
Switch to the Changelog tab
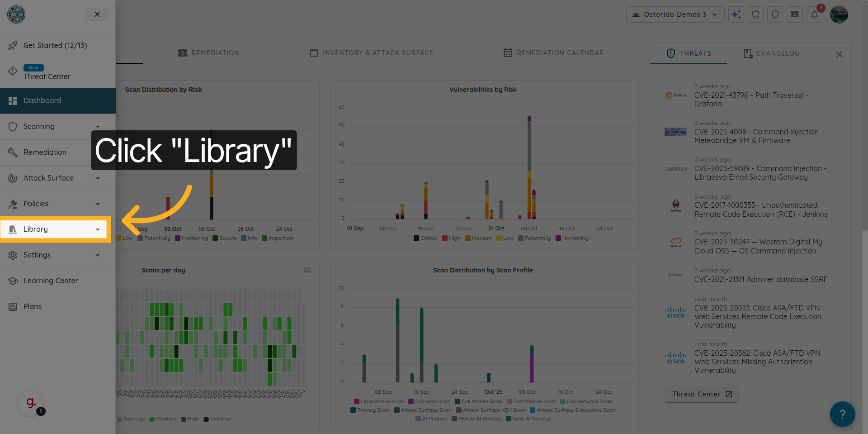(772, 53)
